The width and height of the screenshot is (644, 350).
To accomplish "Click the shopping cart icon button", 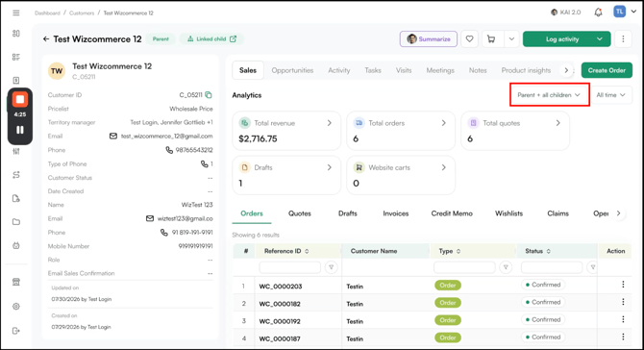I will 491,39.
